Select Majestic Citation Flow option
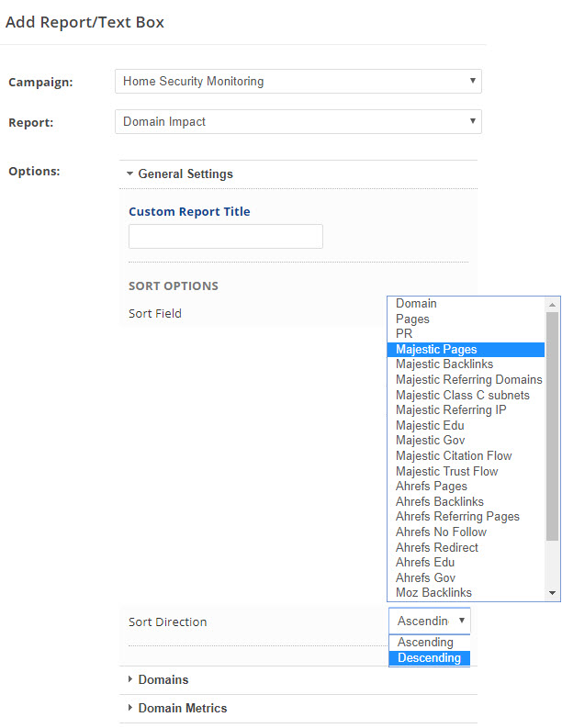The width and height of the screenshot is (562, 728). click(454, 456)
